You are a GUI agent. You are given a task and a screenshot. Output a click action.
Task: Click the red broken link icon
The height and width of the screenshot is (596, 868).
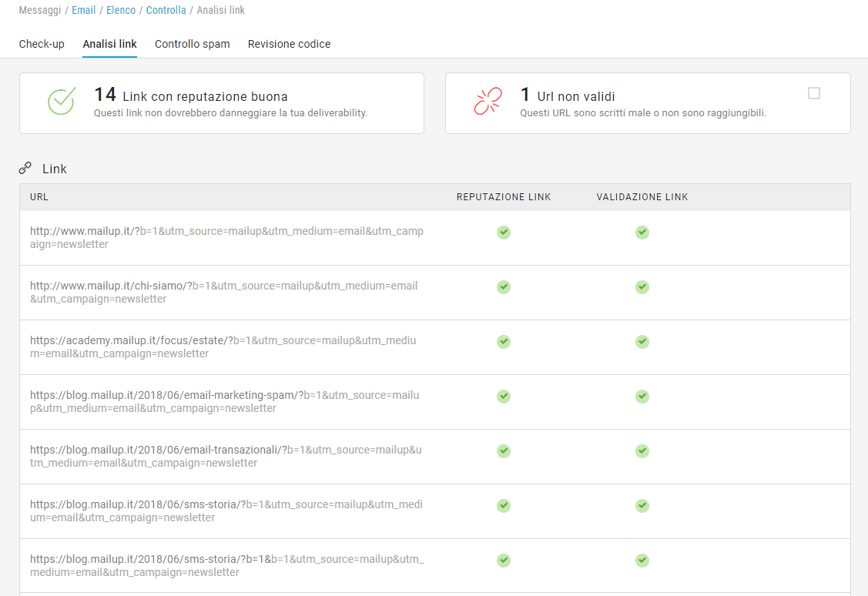(x=488, y=101)
